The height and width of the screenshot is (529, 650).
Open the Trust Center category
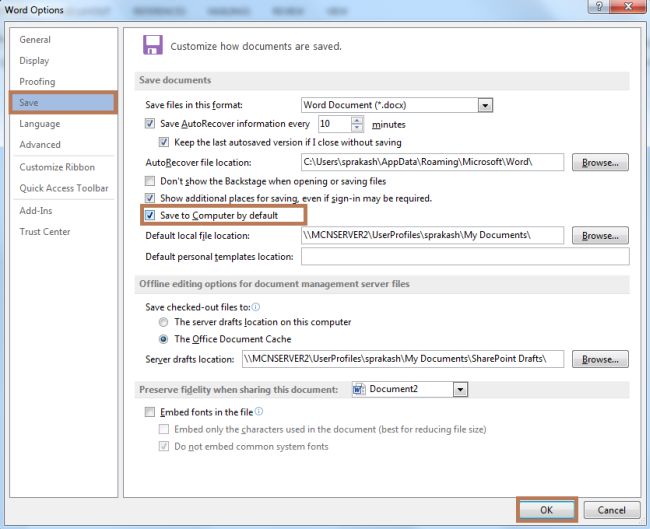click(x=45, y=232)
